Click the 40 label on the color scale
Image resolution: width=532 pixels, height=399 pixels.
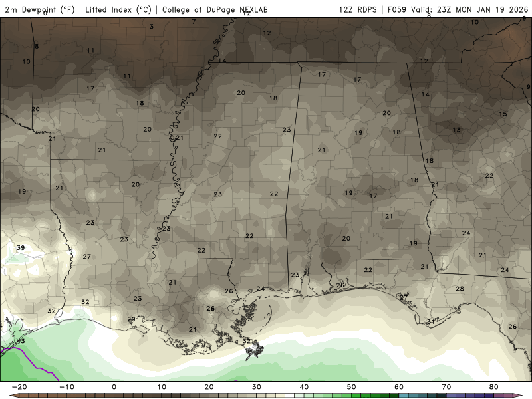tap(304, 387)
